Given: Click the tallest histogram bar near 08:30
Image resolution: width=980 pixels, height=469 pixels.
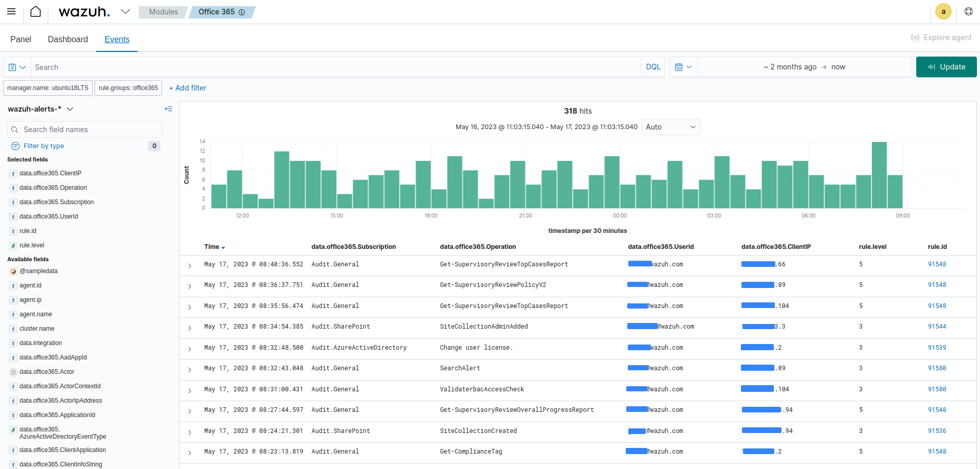Looking at the screenshot, I should pos(879,175).
